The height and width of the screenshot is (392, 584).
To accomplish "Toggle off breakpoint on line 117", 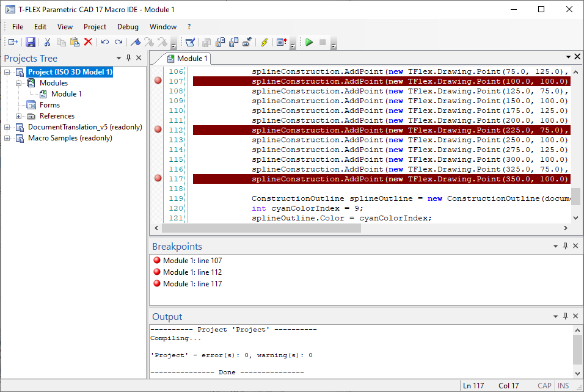I will [158, 178].
